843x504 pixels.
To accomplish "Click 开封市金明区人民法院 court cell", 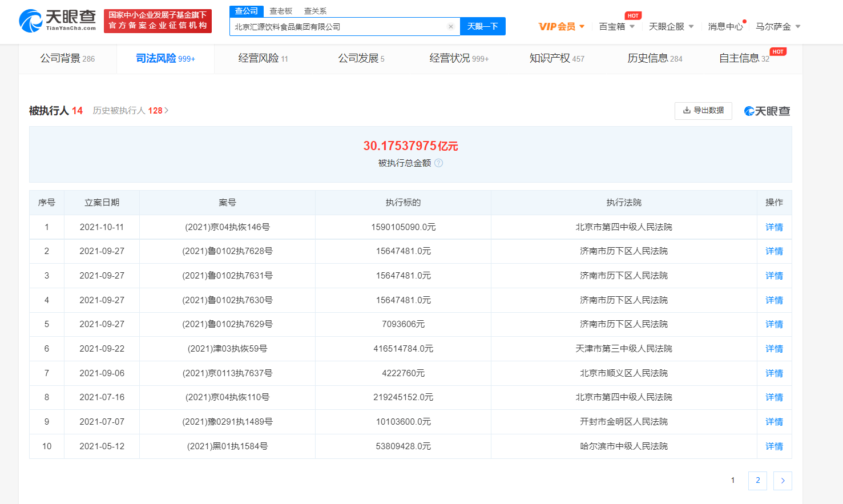I will (624, 422).
